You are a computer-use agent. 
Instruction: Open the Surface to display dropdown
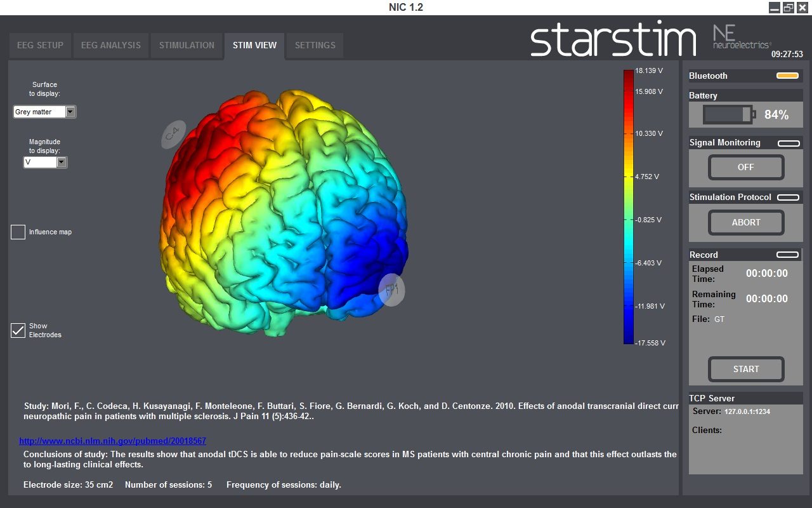[x=44, y=112]
